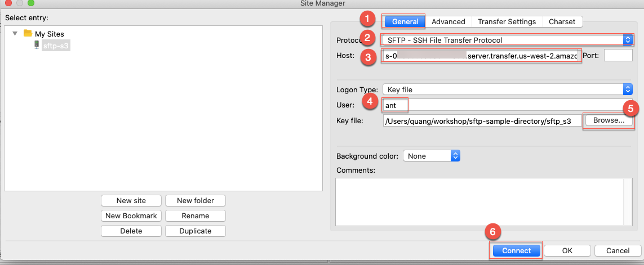Click the sftp-s3 server icon

click(x=36, y=46)
